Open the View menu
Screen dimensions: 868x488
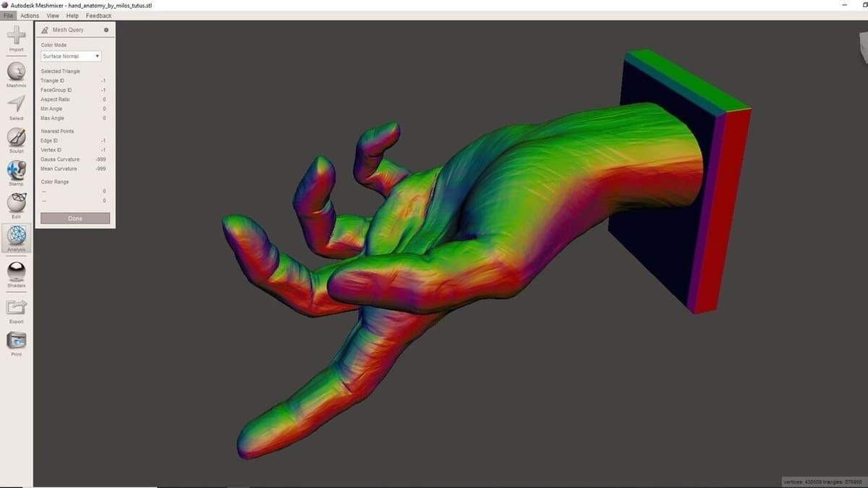(53, 15)
